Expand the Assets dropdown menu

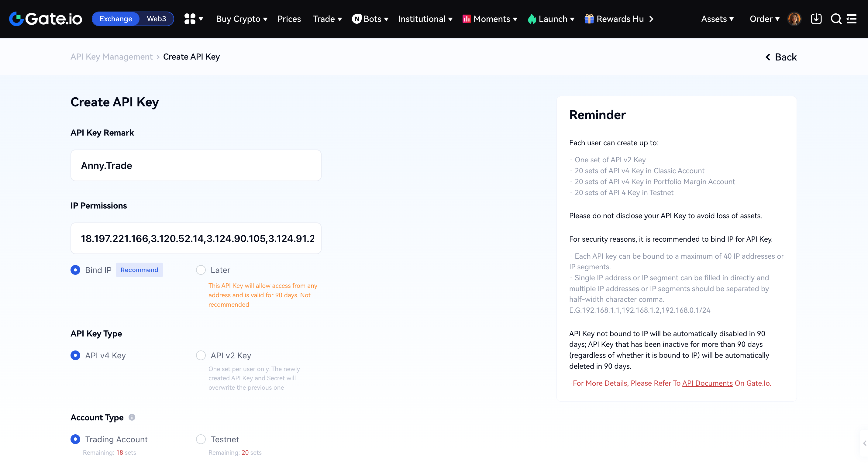(717, 19)
